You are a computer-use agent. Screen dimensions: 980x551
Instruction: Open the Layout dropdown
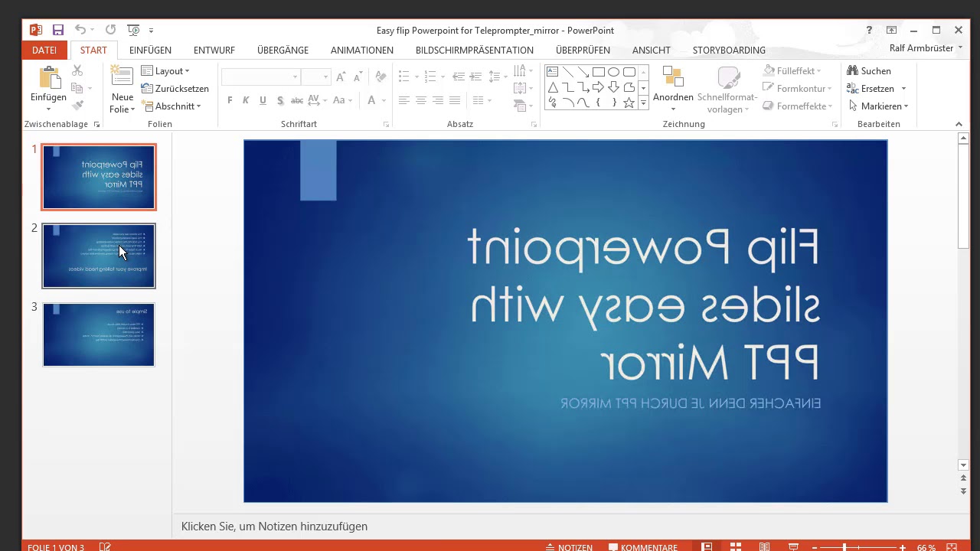point(165,70)
